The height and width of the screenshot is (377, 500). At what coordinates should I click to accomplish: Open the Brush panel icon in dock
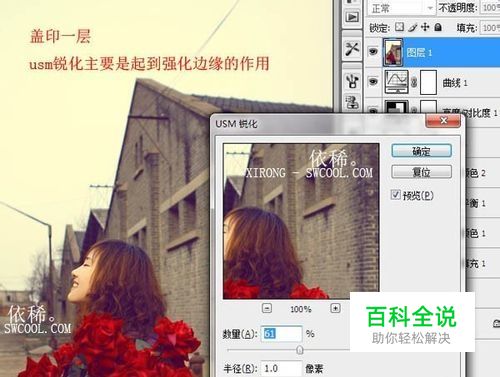point(352,81)
